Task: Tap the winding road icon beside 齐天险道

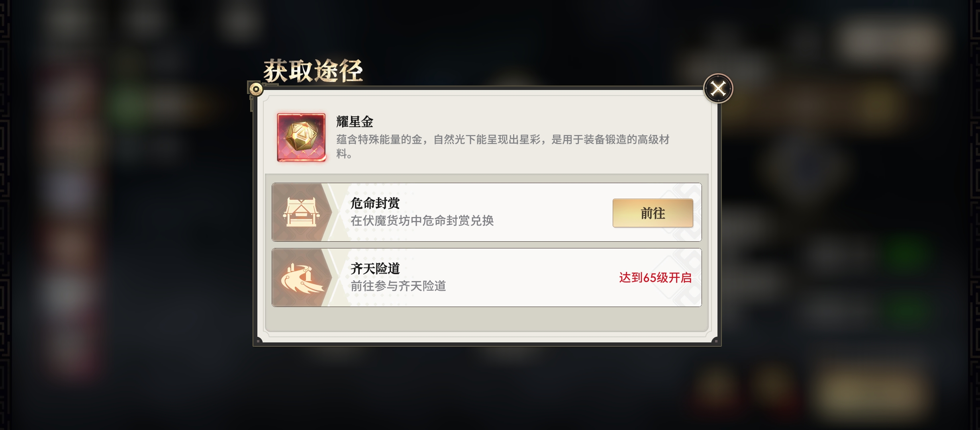Action: point(302,278)
